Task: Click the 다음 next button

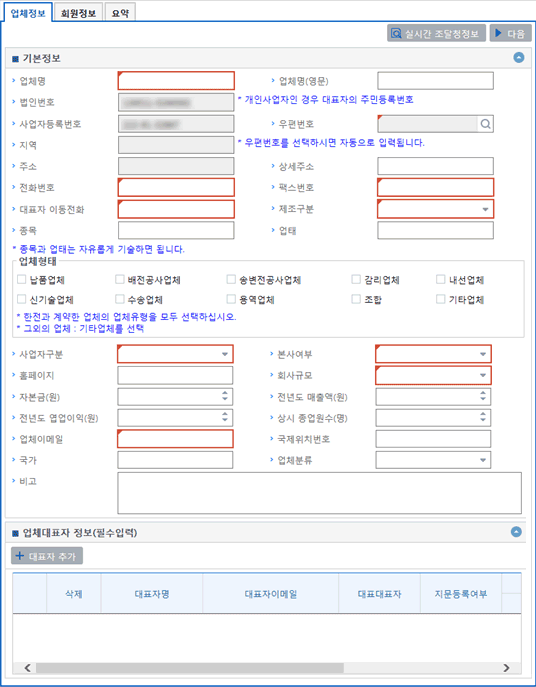Action: (x=511, y=33)
